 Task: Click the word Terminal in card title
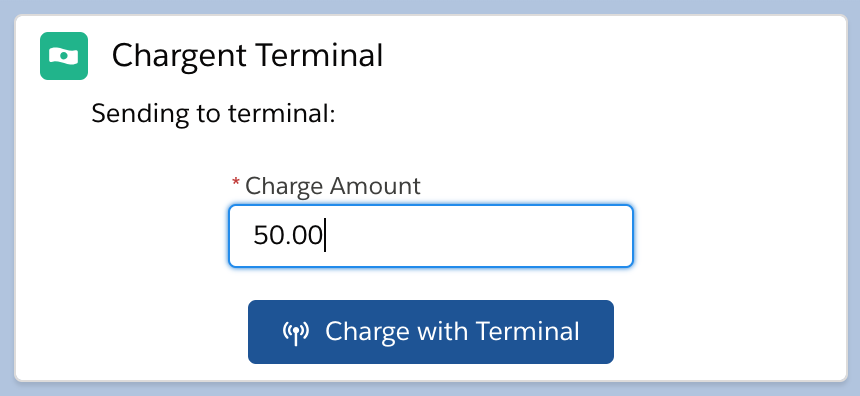point(319,55)
